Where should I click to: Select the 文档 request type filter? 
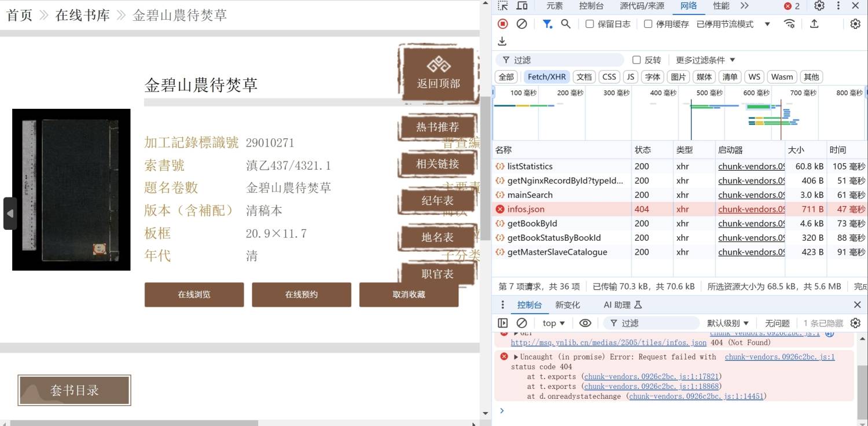[x=584, y=77]
